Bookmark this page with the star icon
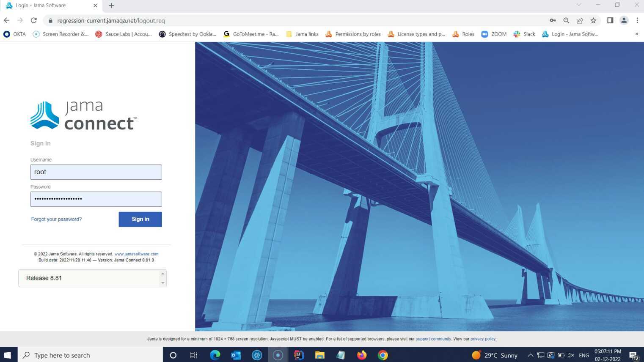Image resolution: width=644 pixels, height=362 pixels. click(593, 20)
